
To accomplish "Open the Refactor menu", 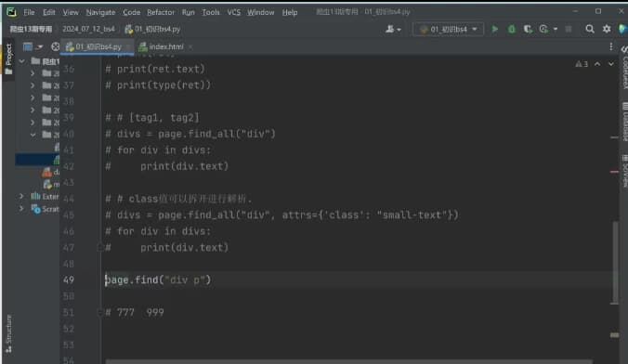I will (161, 12).
